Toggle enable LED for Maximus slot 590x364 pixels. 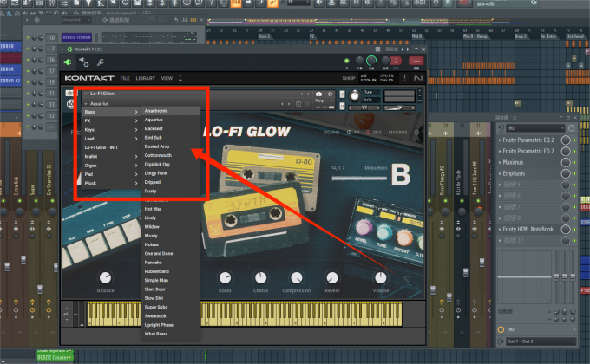(x=574, y=163)
